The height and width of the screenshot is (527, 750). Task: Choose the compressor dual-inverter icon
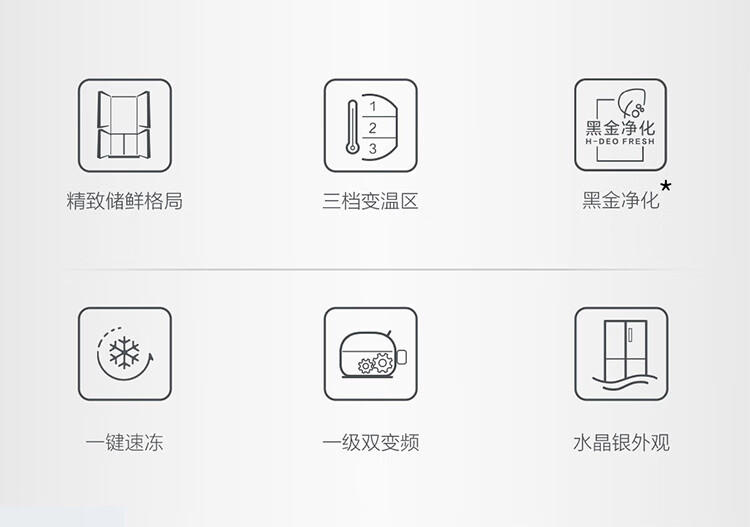[x=371, y=354]
